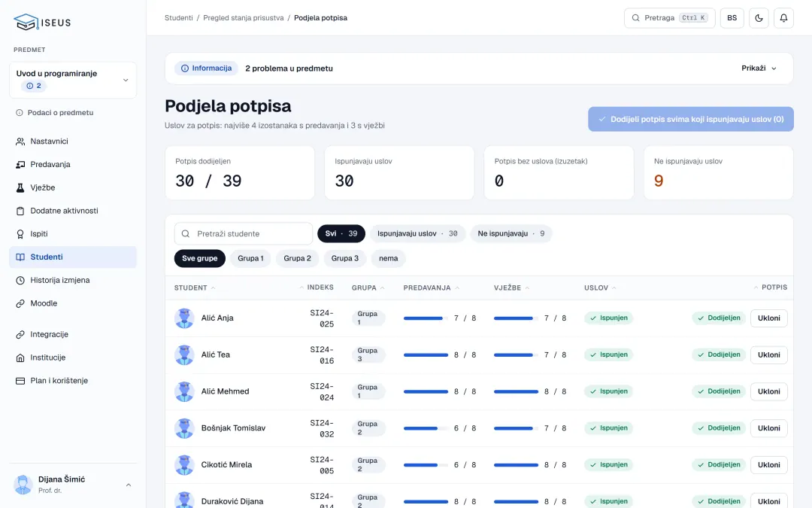Viewport: 812px width, 508px height.
Task: Filter by Ispunjavaju uslov 30
Action: [417, 234]
